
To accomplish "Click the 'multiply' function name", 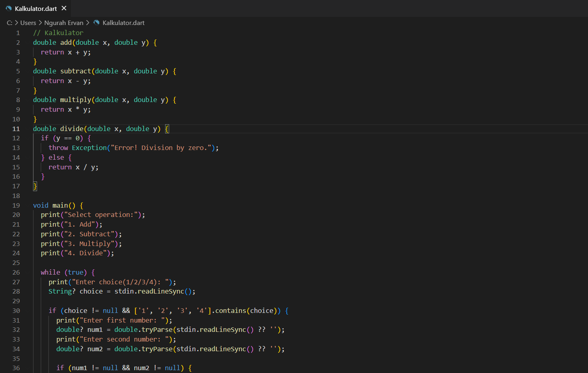I will click(x=76, y=100).
